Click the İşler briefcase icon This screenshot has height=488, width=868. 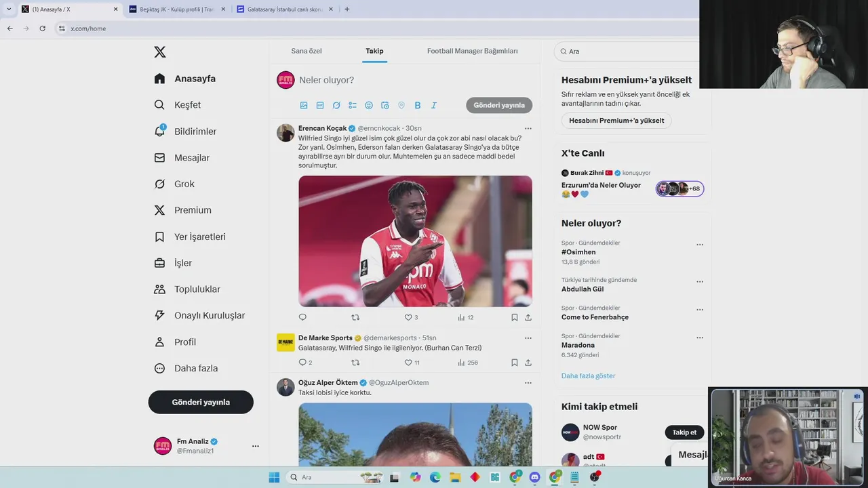click(x=159, y=263)
